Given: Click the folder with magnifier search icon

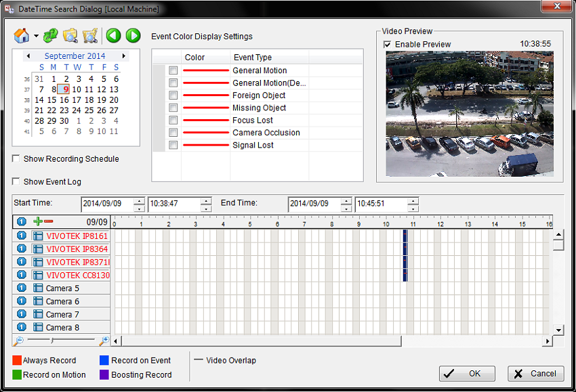Looking at the screenshot, I should pyautogui.click(x=70, y=35).
